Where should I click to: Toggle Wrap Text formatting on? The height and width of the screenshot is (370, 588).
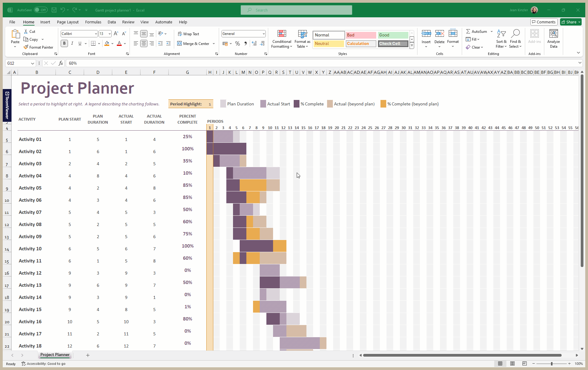tap(190, 34)
